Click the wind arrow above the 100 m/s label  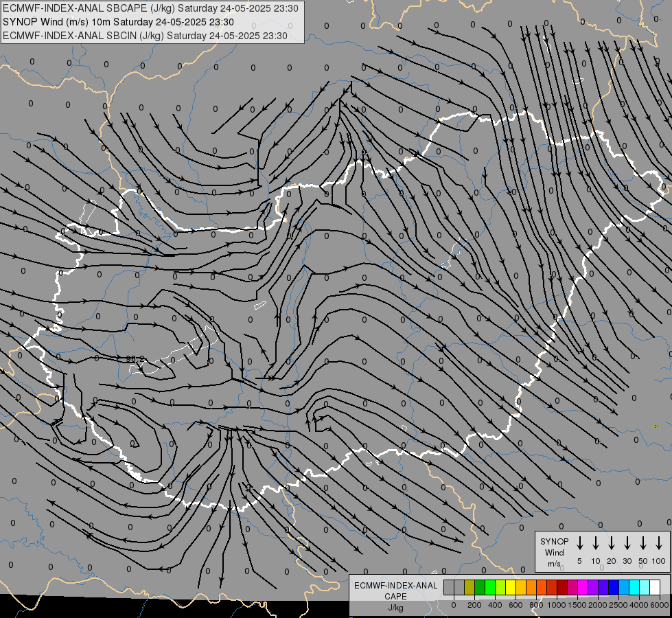659,543
